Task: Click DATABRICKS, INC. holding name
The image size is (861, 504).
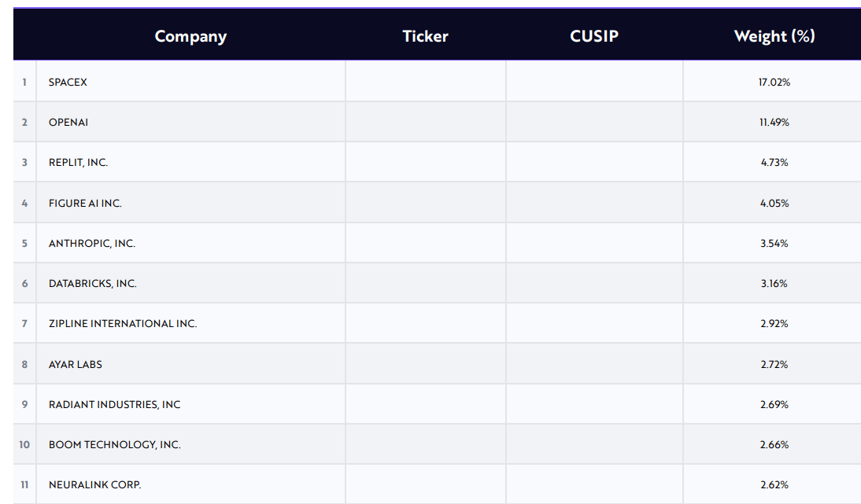Action: 93,284
